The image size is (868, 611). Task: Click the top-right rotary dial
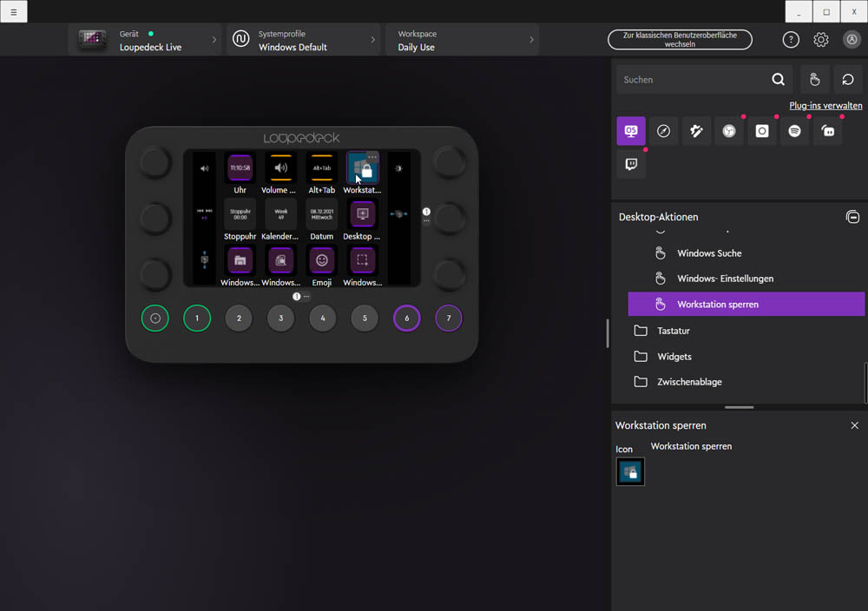coord(449,162)
